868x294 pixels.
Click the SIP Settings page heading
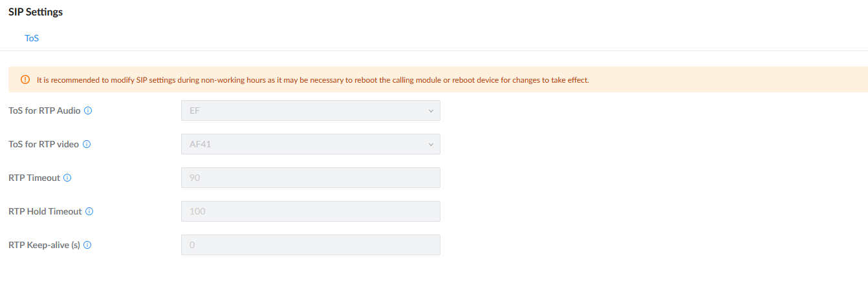click(x=36, y=12)
